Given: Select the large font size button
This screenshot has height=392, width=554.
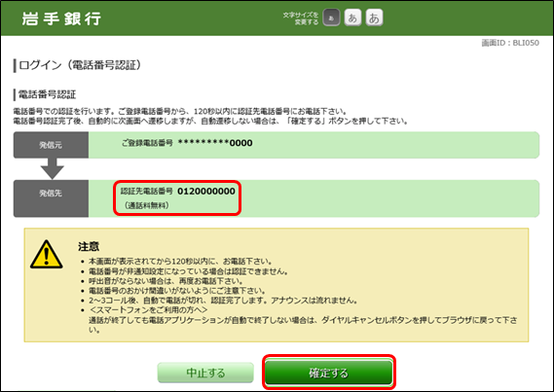Looking at the screenshot, I should 374,18.
